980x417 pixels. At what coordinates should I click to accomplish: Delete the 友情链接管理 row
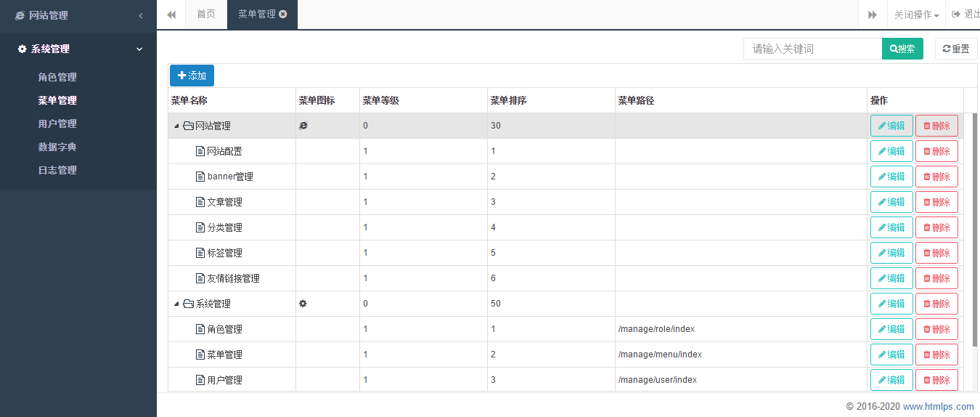click(x=936, y=278)
